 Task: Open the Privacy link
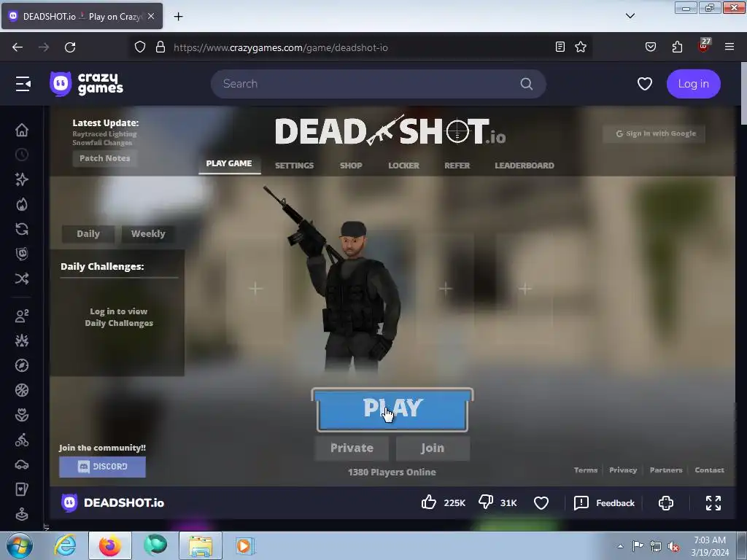[x=623, y=470]
